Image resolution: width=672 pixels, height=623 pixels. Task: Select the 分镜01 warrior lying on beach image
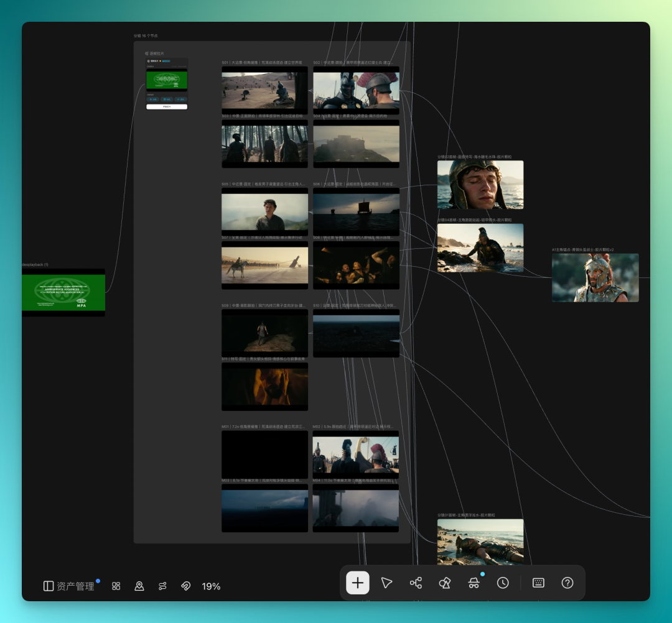pyautogui.click(x=480, y=542)
